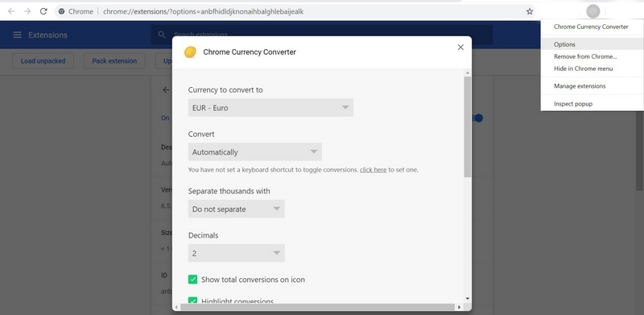
Task: Click the dialog horizontal scrollbar thumb
Action: pos(317,307)
